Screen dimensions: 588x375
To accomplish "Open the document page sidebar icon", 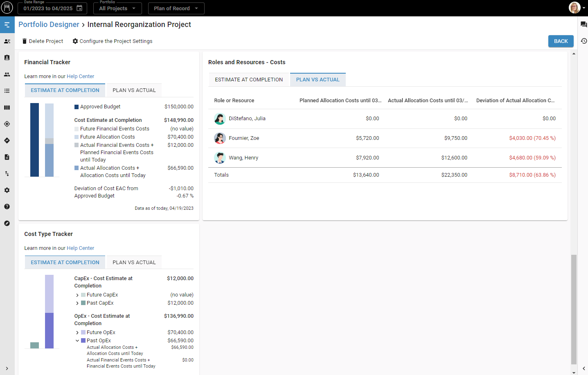I will coord(7,157).
